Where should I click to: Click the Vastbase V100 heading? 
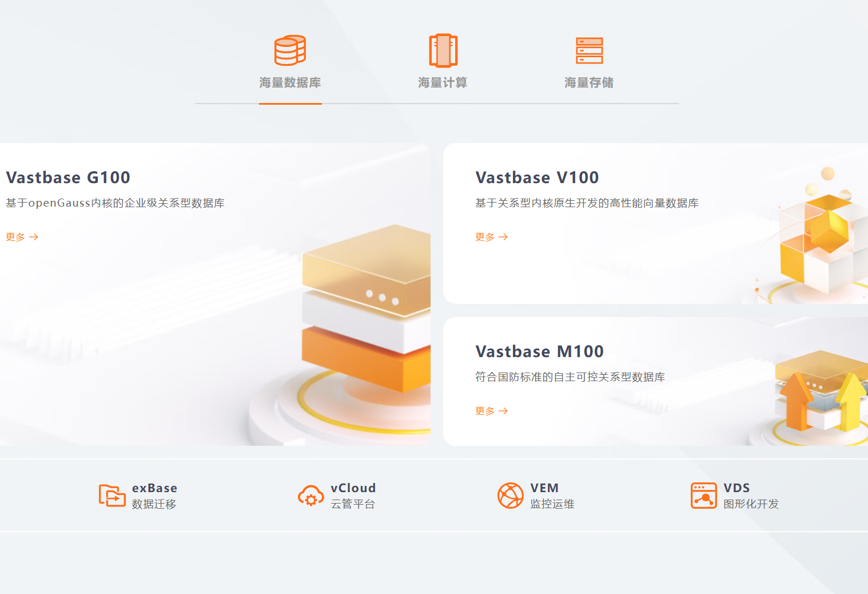pos(537,177)
